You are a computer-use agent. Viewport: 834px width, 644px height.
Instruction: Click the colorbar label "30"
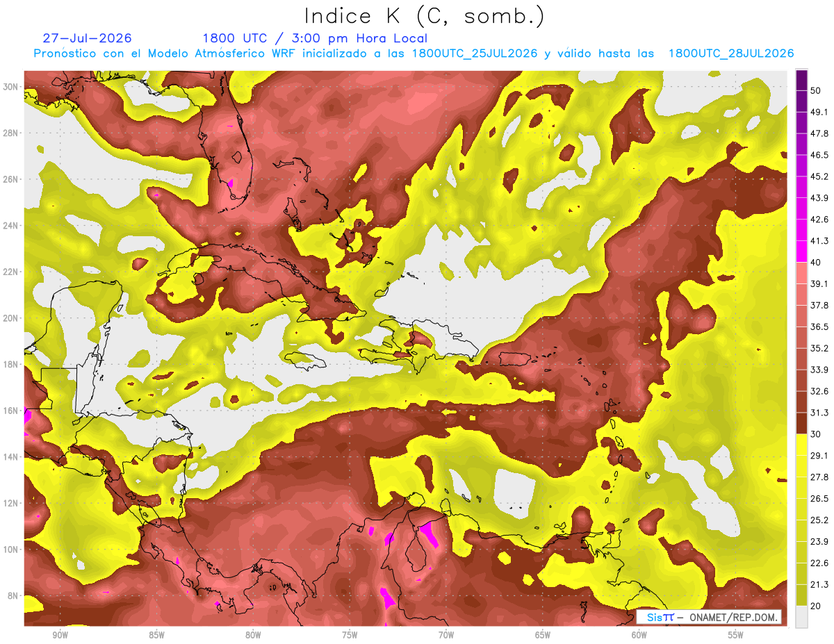(x=817, y=434)
